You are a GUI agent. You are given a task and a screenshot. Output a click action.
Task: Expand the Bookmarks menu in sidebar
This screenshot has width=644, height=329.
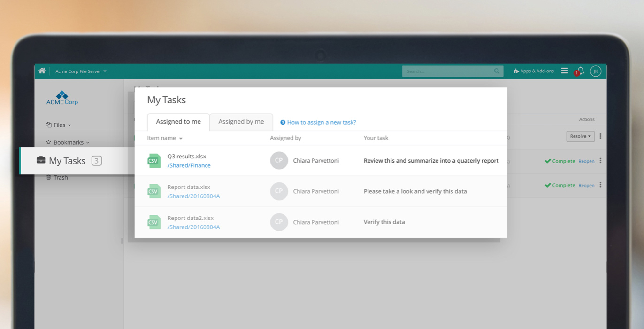click(68, 142)
